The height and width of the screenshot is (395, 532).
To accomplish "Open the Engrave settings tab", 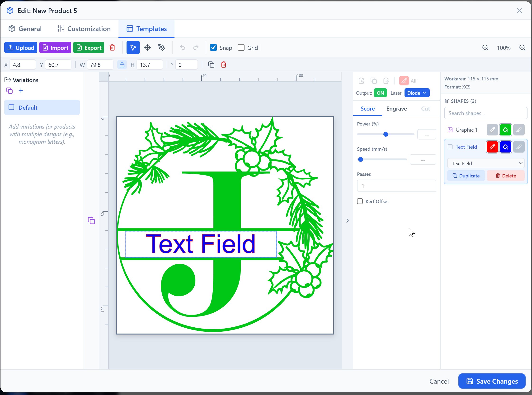I will coord(396,109).
